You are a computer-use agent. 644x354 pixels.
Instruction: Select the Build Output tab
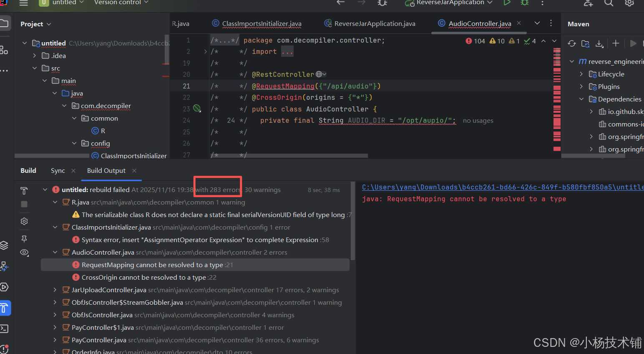pos(106,171)
